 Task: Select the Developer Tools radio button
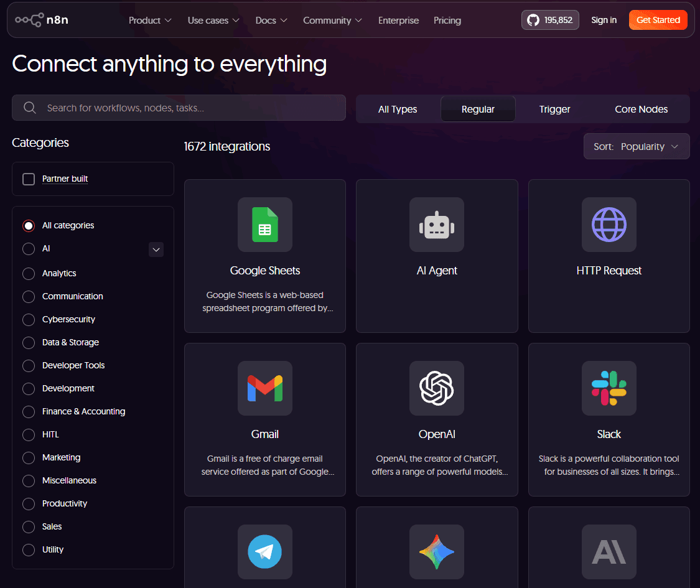tap(29, 366)
